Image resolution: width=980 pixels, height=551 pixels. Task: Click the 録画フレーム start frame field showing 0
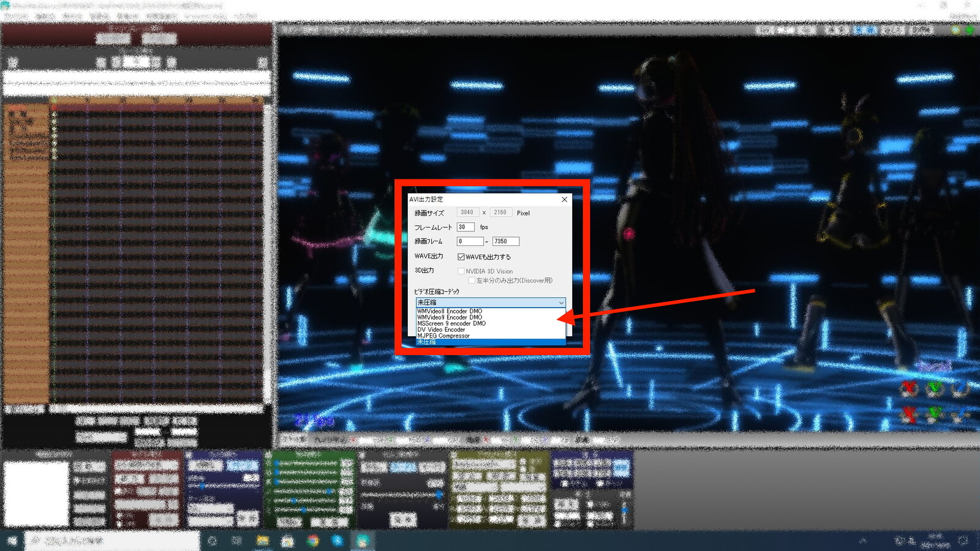pyautogui.click(x=470, y=241)
